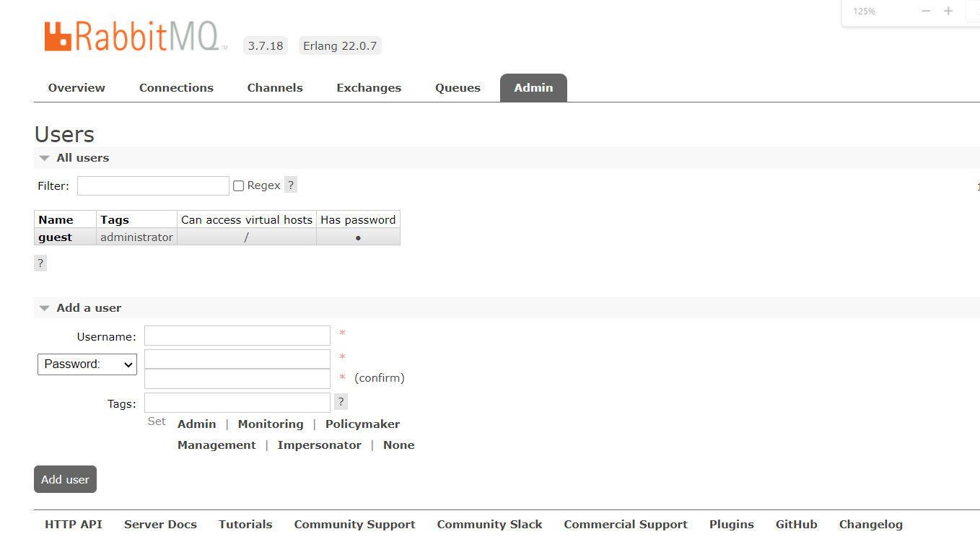
Task: Click the help icon below the users table
Action: coord(40,263)
